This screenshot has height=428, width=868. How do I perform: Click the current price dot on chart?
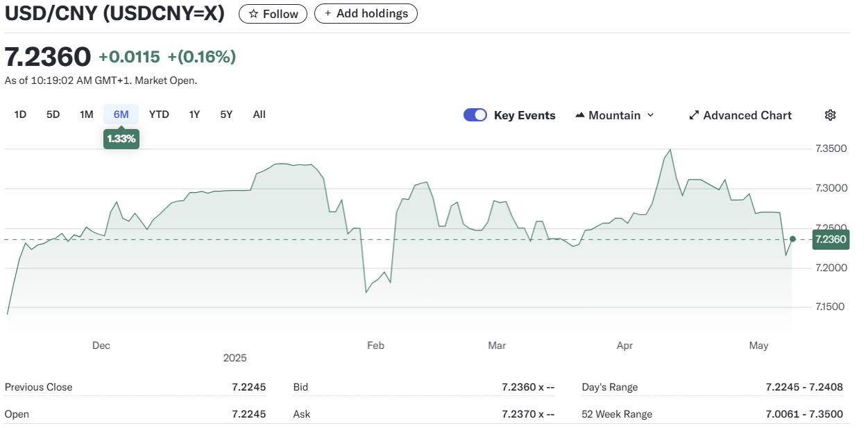click(792, 239)
